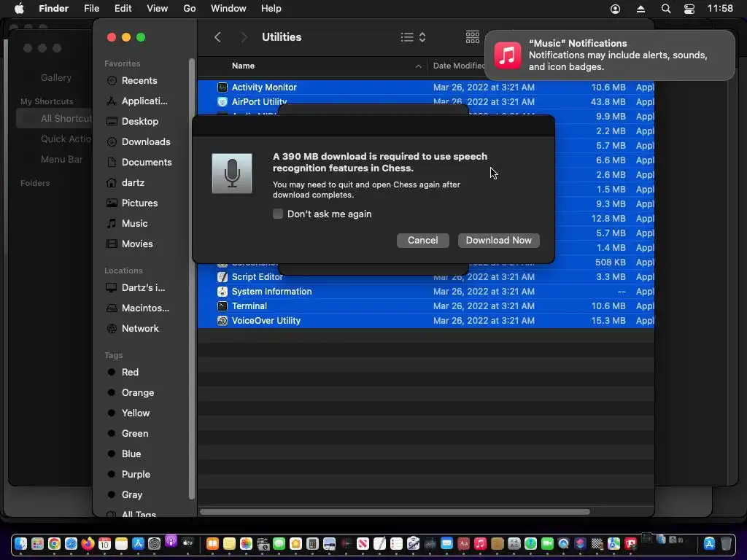Image resolution: width=747 pixels, height=560 pixels.
Task: Open the group-by icon in Finder toolbar
Action: [x=473, y=37]
